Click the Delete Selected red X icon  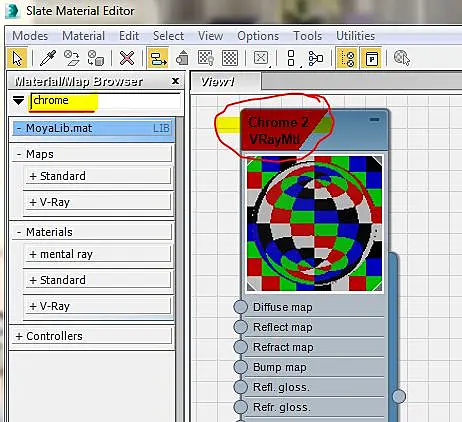127,58
